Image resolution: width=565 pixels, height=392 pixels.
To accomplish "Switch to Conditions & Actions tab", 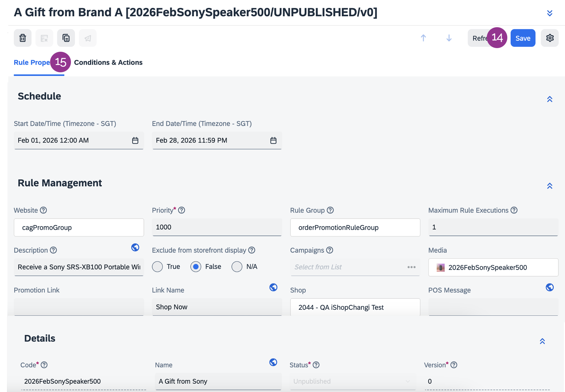I will pyautogui.click(x=108, y=63).
